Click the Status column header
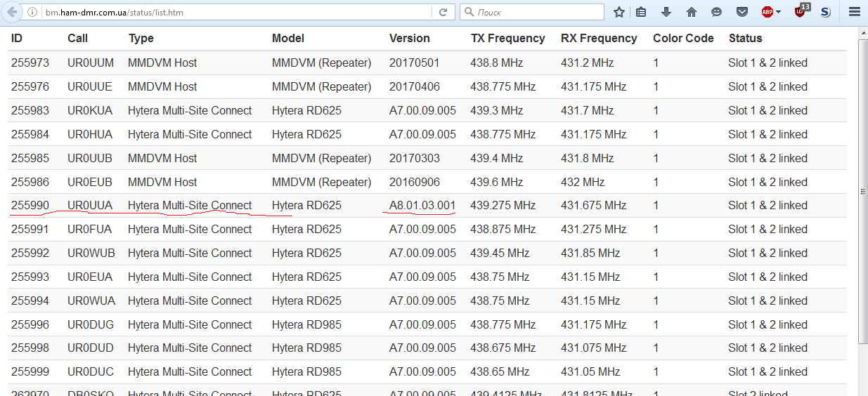The width and height of the screenshot is (868, 396). (x=745, y=39)
